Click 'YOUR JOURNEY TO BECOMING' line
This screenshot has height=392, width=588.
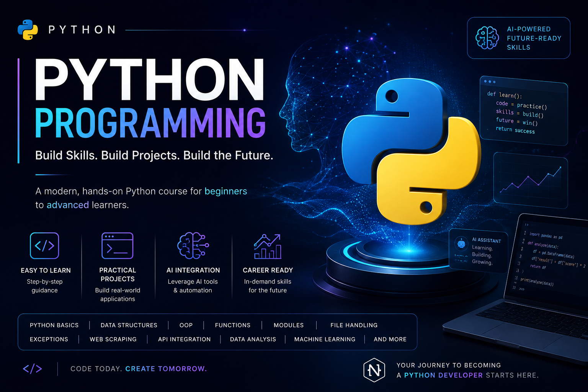coord(449,366)
